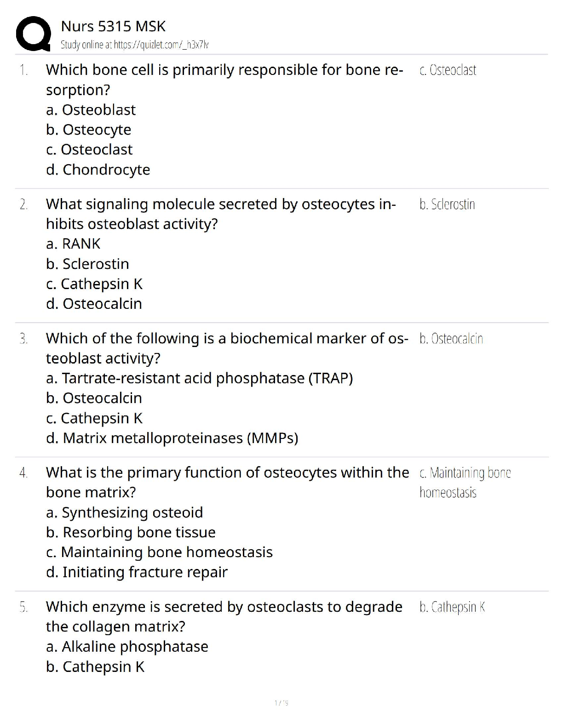This screenshot has height=728, width=563.
Task: Click the Nurs 5315 MSK title
Action: click(x=113, y=26)
